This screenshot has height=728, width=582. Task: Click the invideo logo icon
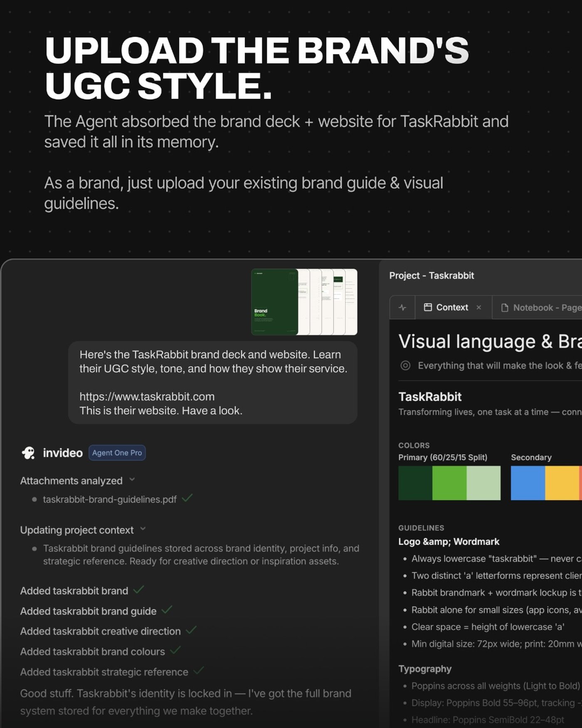29,453
